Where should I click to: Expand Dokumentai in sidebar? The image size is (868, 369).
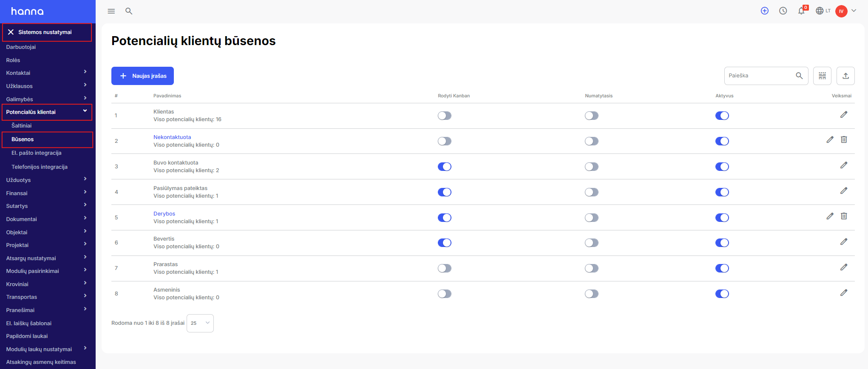pyautogui.click(x=85, y=218)
